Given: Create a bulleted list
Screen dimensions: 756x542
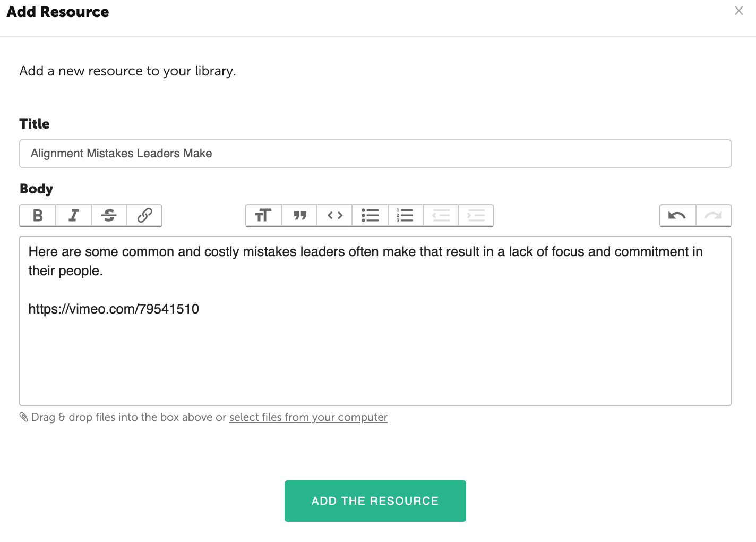Looking at the screenshot, I should [x=370, y=215].
